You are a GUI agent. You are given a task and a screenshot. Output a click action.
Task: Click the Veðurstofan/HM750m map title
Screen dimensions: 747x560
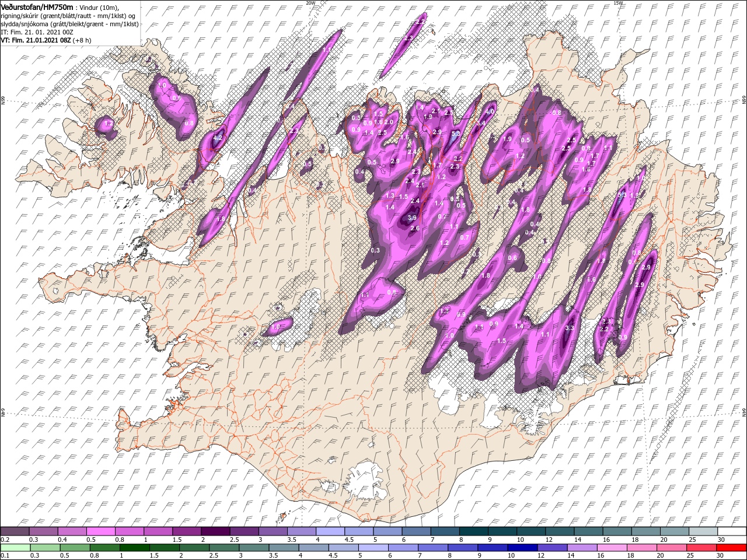37,6
